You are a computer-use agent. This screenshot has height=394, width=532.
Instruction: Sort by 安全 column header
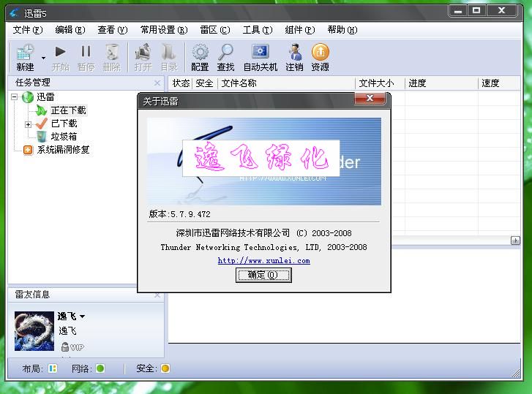(205, 83)
